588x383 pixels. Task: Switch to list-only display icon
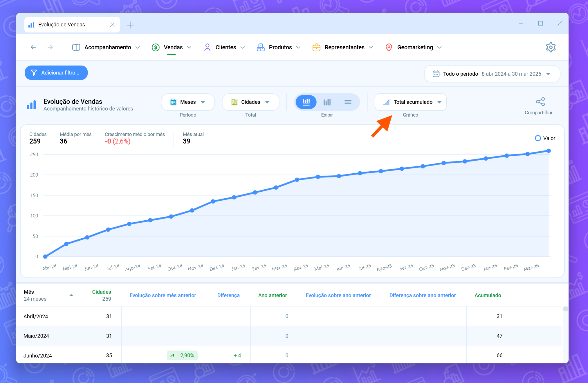click(348, 102)
